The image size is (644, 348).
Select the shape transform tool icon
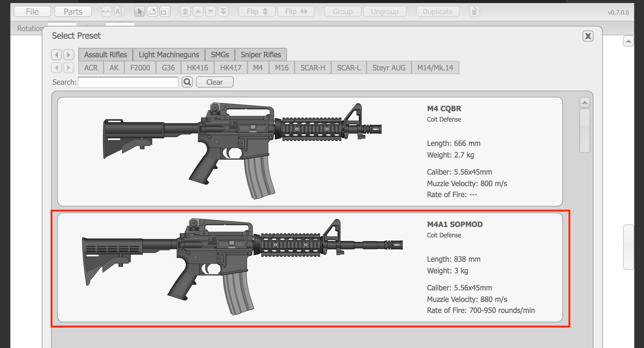(152, 12)
